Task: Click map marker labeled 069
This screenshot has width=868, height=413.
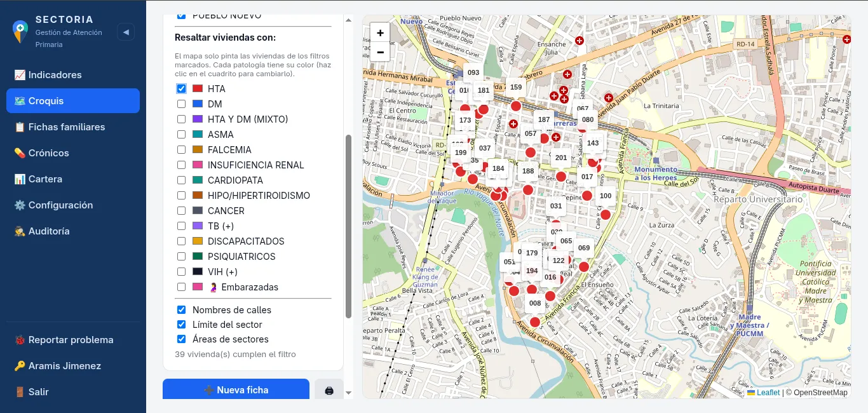Action: [x=584, y=248]
